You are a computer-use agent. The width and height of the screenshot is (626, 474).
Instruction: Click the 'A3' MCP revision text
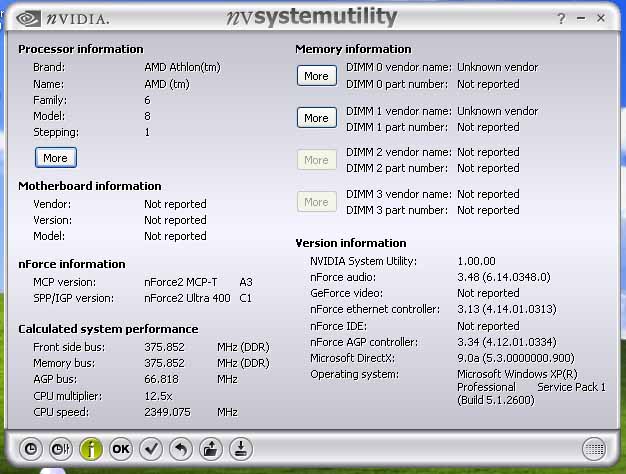point(246,282)
